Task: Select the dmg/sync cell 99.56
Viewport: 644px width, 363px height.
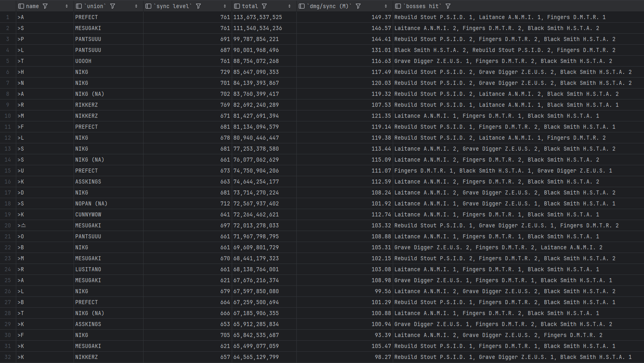Action: point(345,291)
